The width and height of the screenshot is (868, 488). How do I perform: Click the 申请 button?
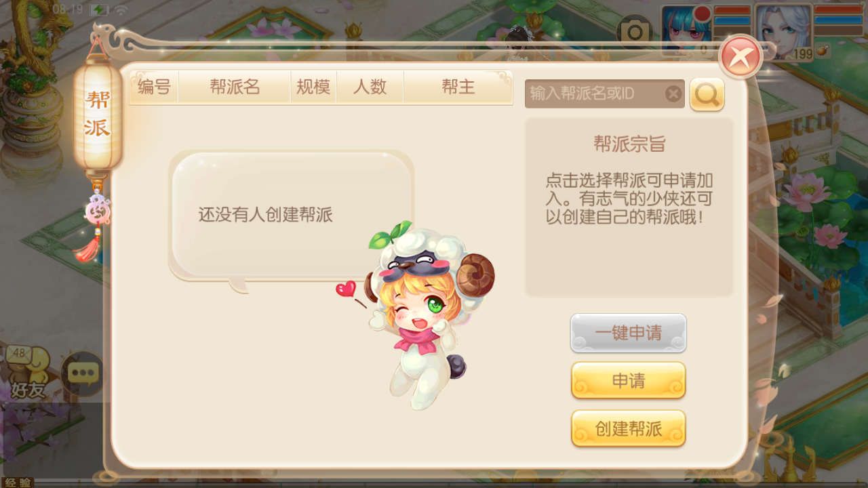click(629, 381)
